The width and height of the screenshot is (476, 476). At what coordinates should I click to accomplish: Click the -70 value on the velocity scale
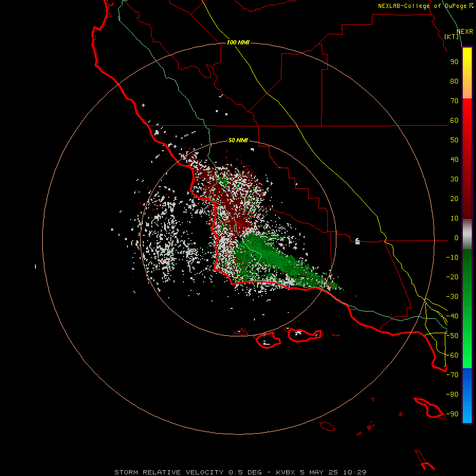[x=452, y=375]
